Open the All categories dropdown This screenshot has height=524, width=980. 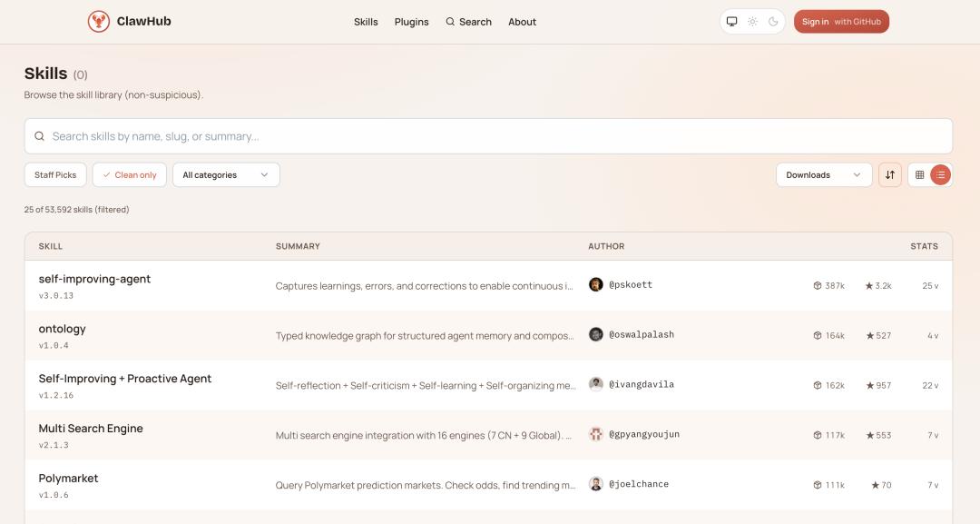click(x=225, y=175)
